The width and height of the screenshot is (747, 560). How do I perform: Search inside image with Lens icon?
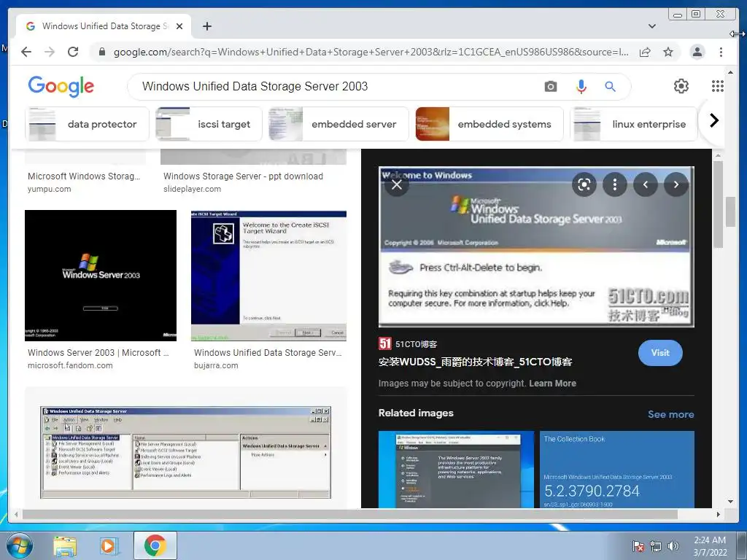click(584, 184)
